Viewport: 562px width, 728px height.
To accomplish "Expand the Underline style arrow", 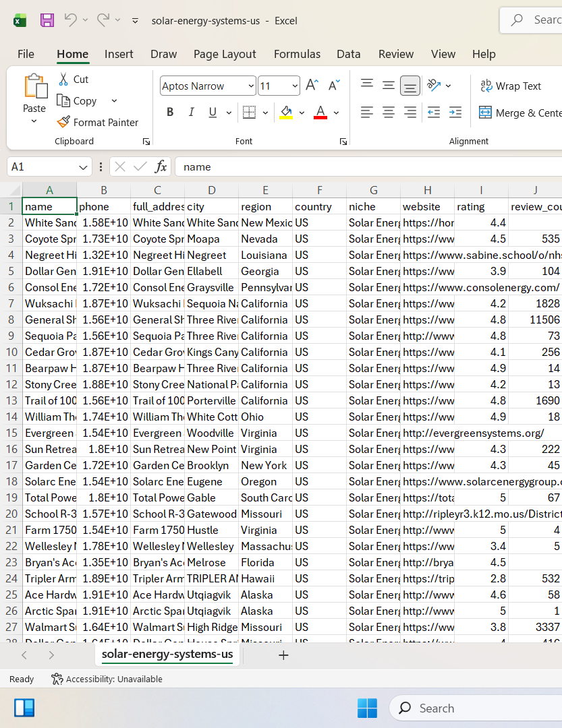I will pyautogui.click(x=229, y=113).
